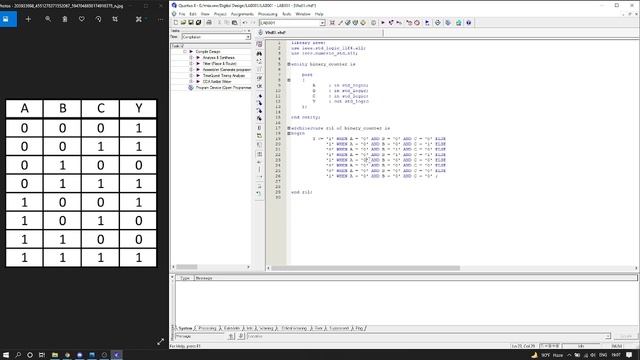
Task: Expand the Assembler task node
Action: coord(191,70)
